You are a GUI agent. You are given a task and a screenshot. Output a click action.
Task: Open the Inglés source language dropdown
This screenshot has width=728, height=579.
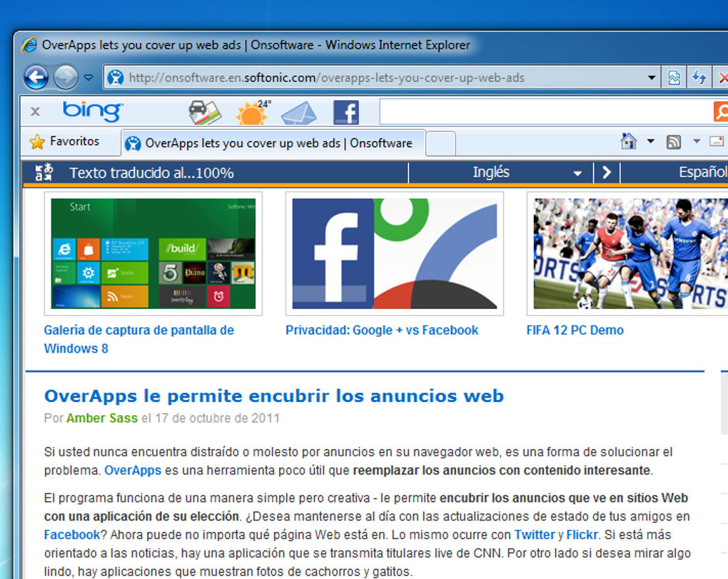tap(501, 173)
